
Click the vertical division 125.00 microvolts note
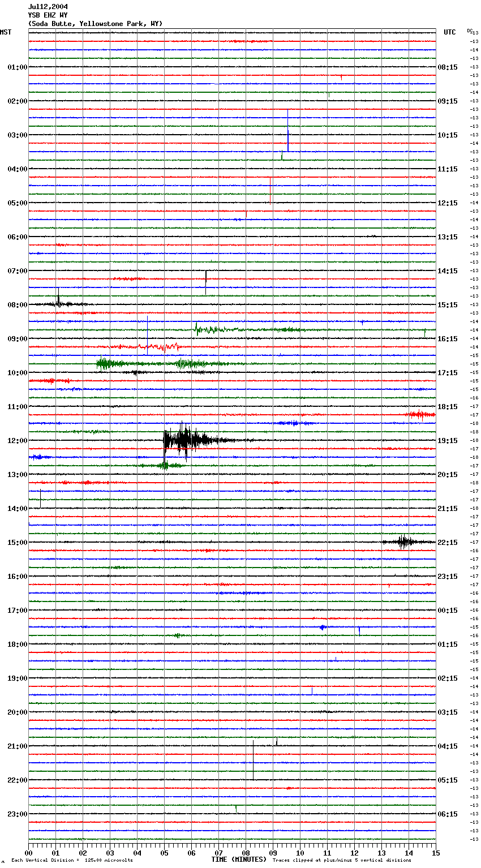point(72,860)
